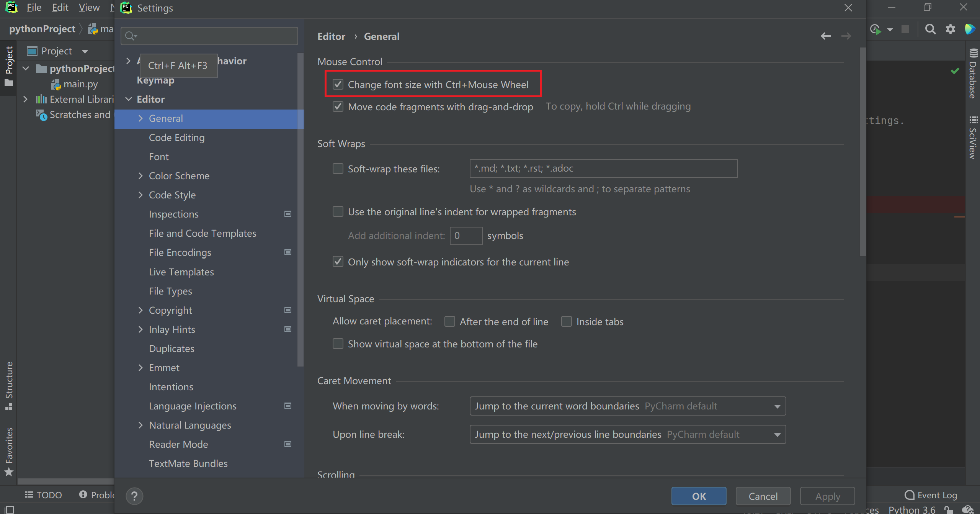Open the Edit menu
The image size is (980, 514).
(60, 8)
